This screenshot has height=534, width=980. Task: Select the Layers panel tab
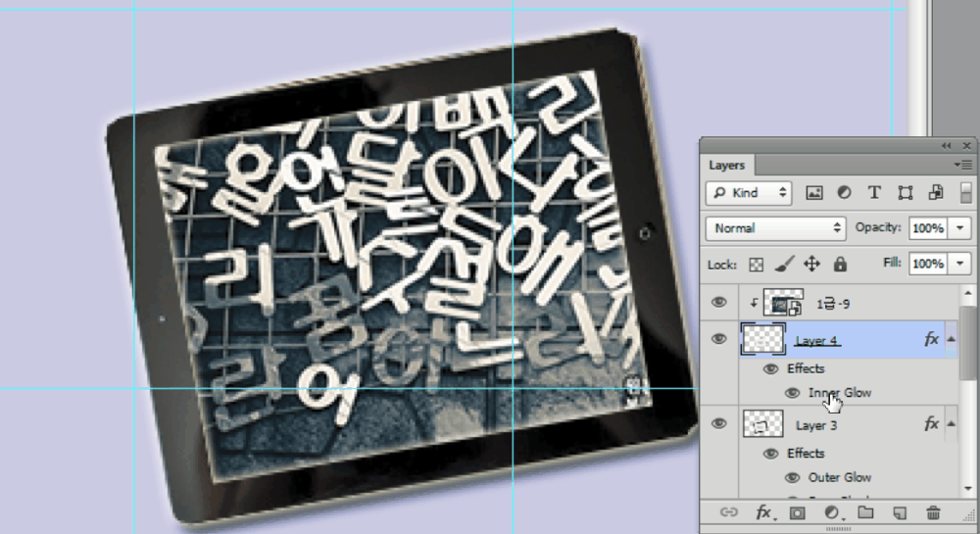[x=727, y=166]
